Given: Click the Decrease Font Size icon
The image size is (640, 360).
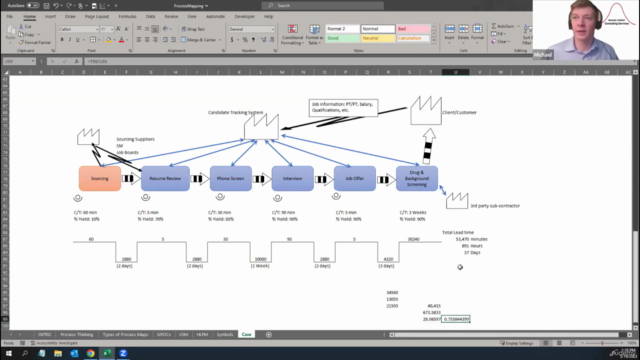Looking at the screenshot, I should (126, 29).
